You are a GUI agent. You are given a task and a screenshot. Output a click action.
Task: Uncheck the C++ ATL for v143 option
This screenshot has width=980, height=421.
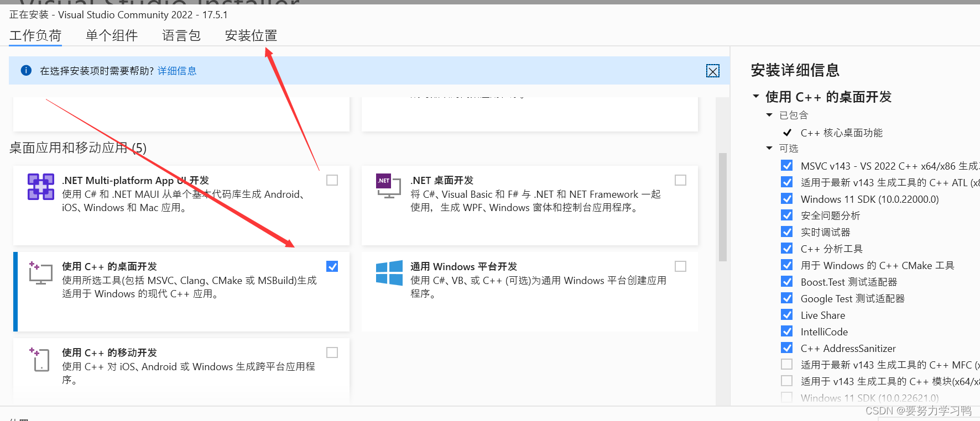tap(786, 182)
